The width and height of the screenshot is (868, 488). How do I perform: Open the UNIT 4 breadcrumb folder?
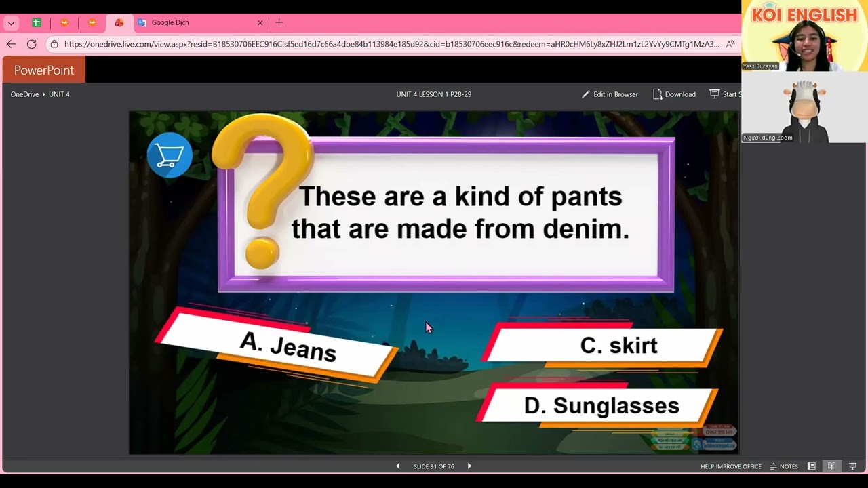[x=59, y=94]
